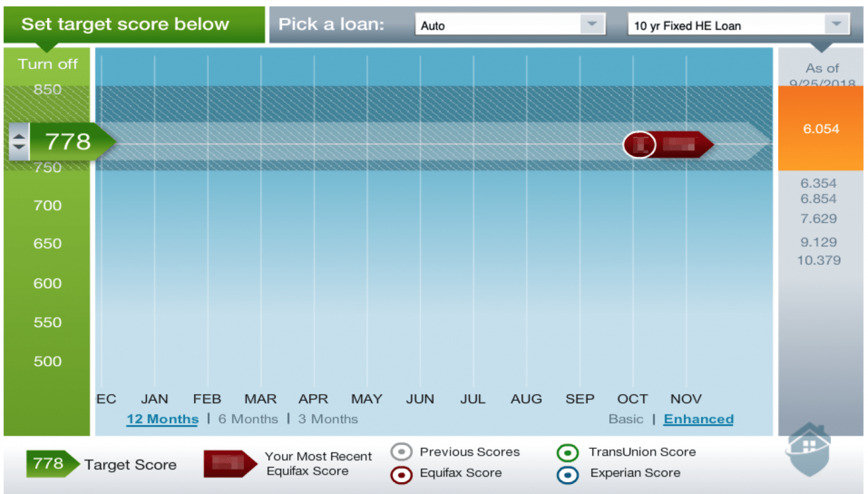Toggle the Equifax Score radio indicator

click(401, 475)
